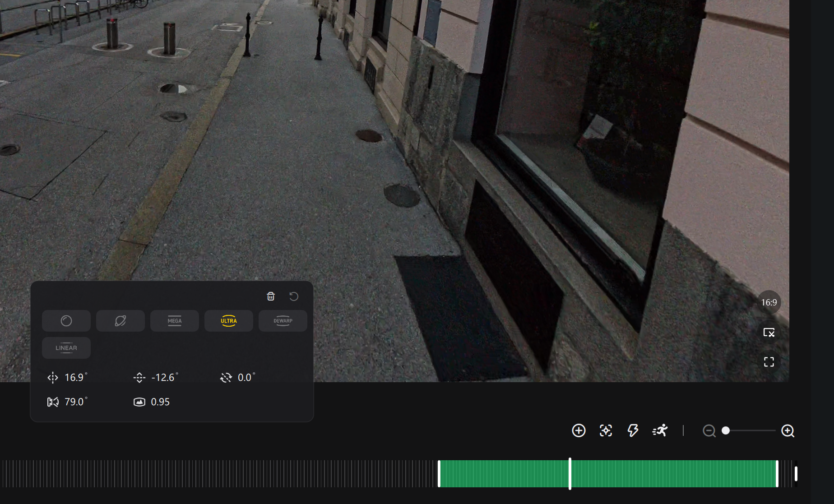The width and height of the screenshot is (834, 504).
Task: Reset view parameters with undo arrow
Action: click(x=294, y=296)
